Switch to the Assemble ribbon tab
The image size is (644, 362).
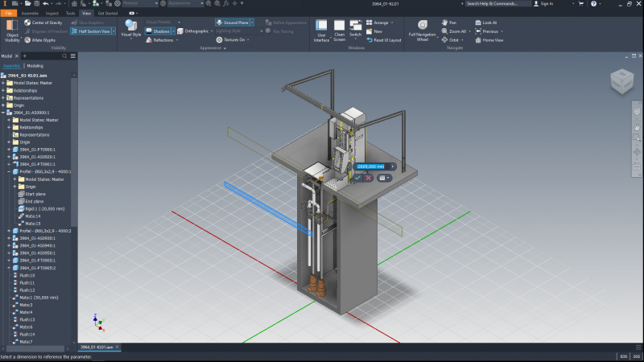pos(28,14)
